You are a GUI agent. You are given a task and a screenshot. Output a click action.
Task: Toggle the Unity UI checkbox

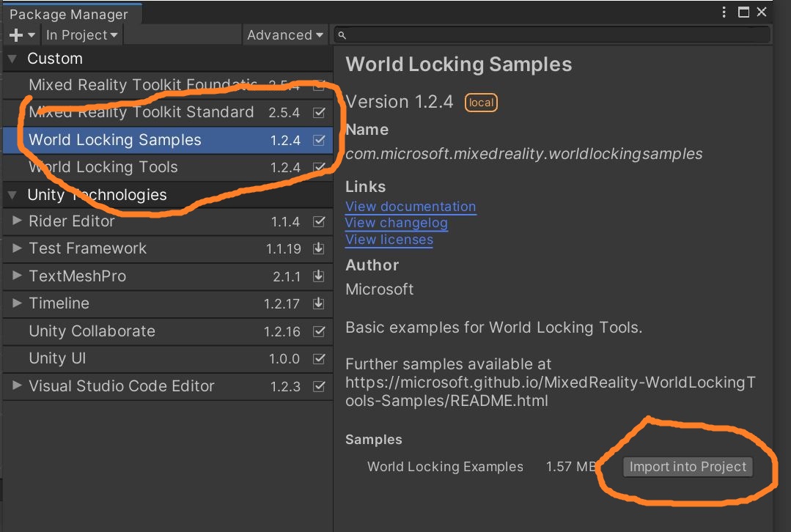(x=319, y=358)
